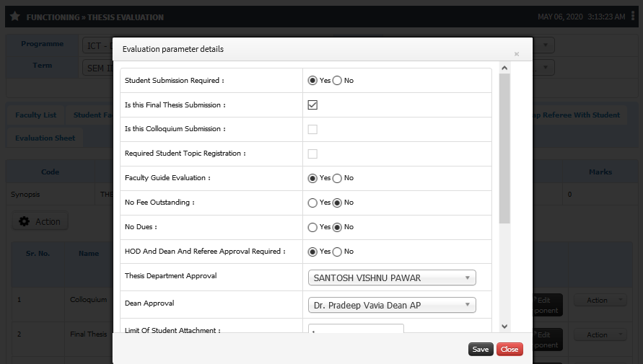This screenshot has height=364, width=643.
Task: Check Required Student Topic Registration box
Action: click(312, 154)
